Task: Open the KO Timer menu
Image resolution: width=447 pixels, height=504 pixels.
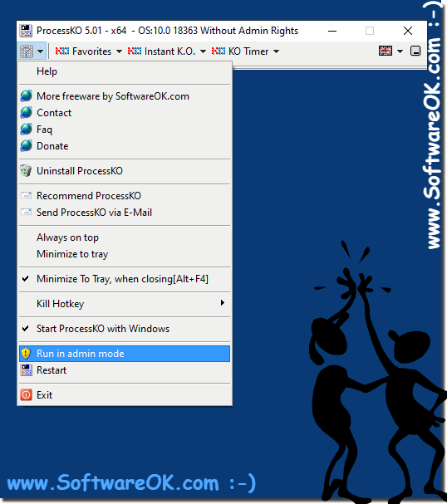Action: point(240,51)
